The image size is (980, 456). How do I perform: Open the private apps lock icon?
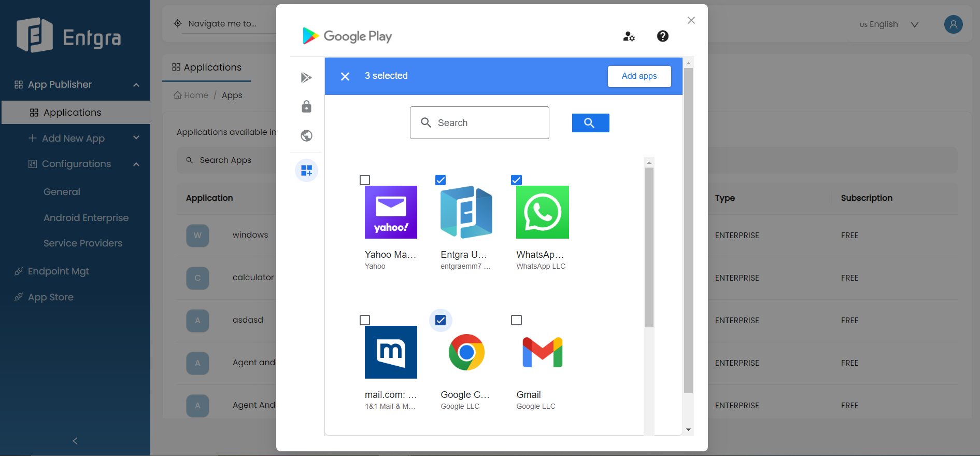click(306, 106)
